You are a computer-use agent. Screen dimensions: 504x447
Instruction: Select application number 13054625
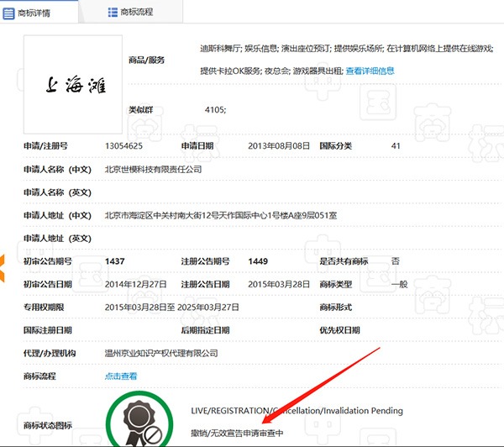click(x=123, y=146)
